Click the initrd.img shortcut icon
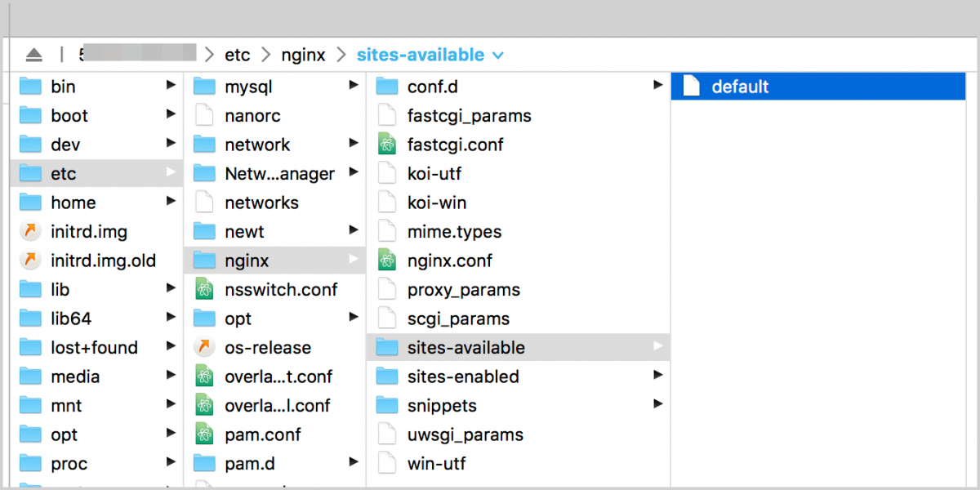Screen dimensions: 980x490 click(x=30, y=232)
